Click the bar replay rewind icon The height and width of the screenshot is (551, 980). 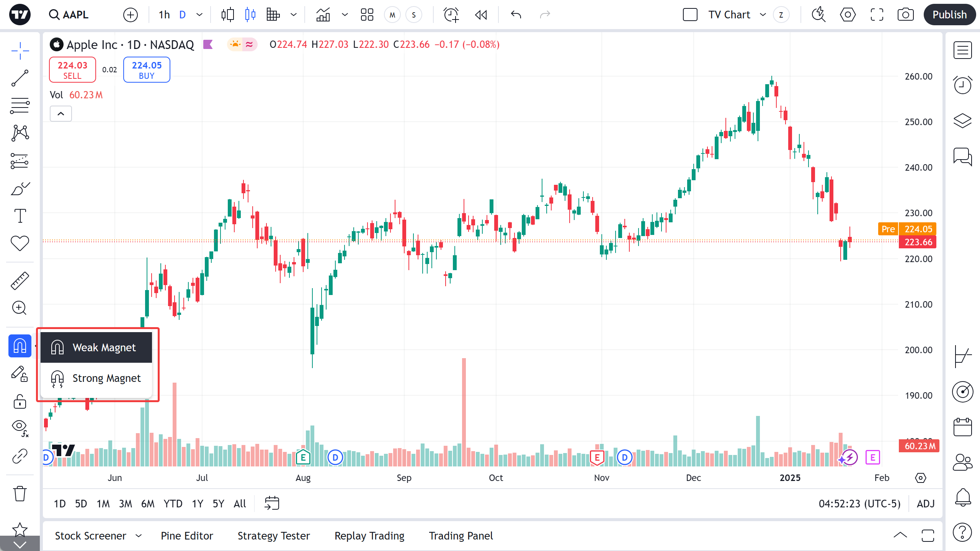[481, 15]
